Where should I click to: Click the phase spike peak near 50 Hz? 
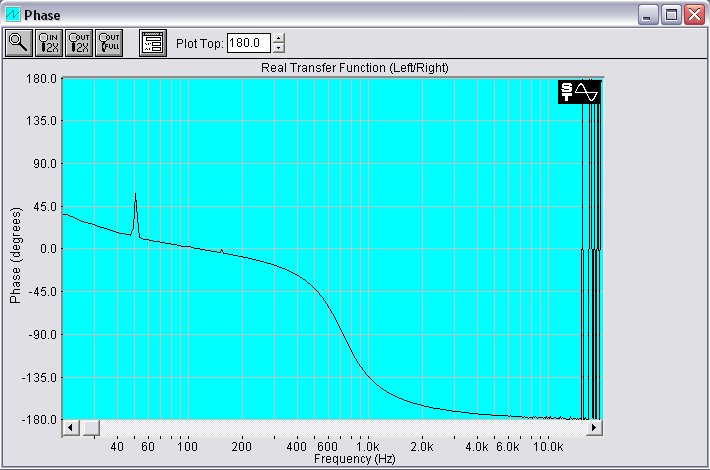[x=135, y=194]
